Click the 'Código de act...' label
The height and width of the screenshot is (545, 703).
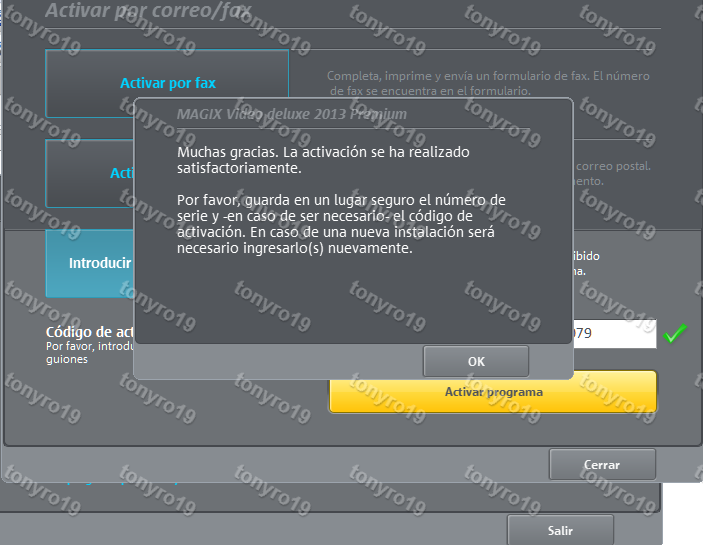coord(90,332)
